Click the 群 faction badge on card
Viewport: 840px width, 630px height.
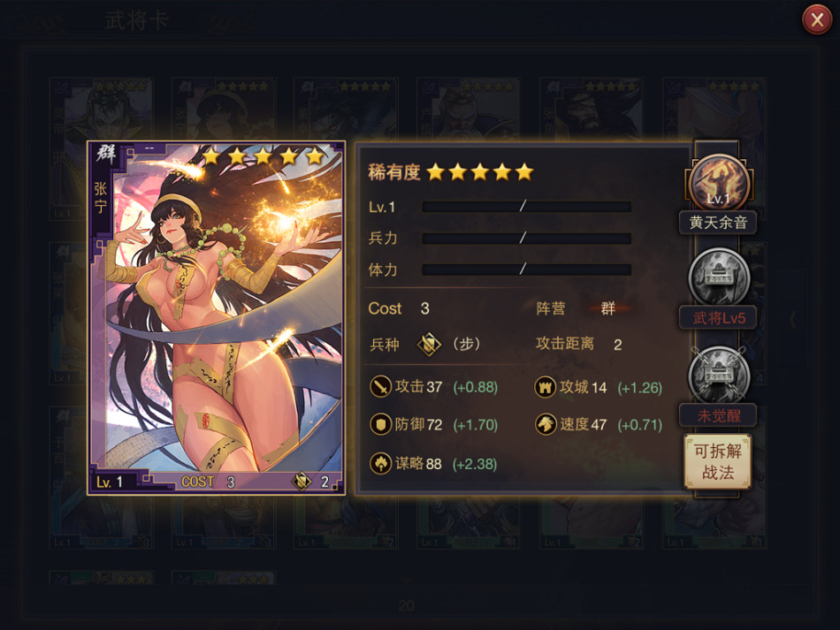pyautogui.click(x=106, y=155)
